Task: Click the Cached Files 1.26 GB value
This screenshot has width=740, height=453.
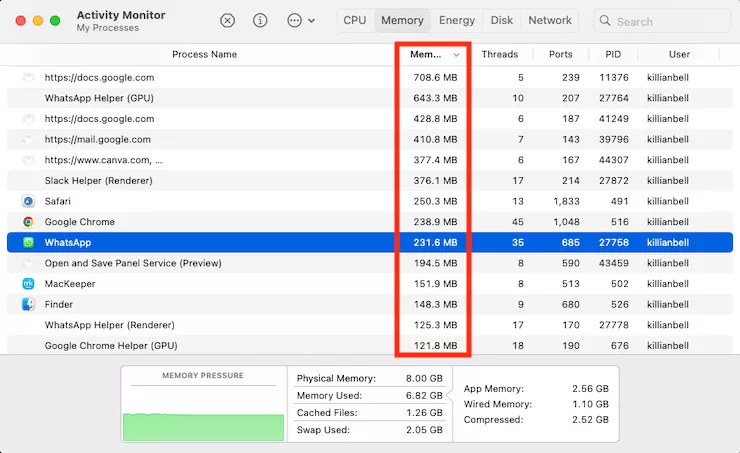Action: 424,413
